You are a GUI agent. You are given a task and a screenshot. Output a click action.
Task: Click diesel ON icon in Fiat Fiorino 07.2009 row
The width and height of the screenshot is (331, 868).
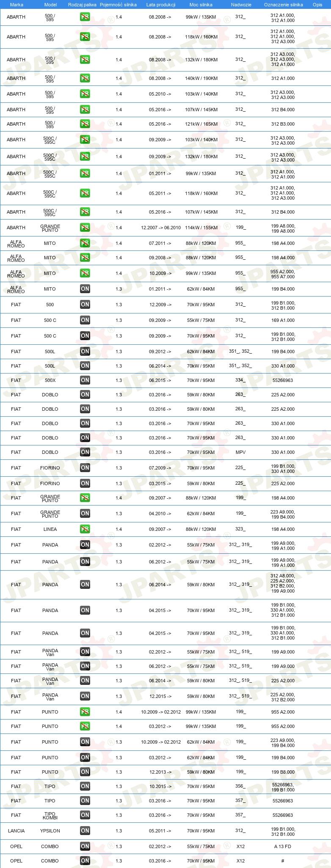(85, 468)
